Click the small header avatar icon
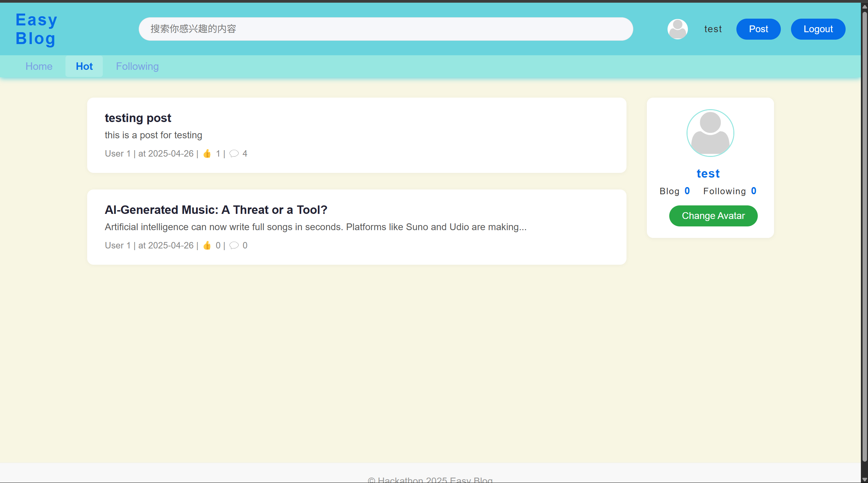Screen dimensions: 868x483 (x=677, y=29)
